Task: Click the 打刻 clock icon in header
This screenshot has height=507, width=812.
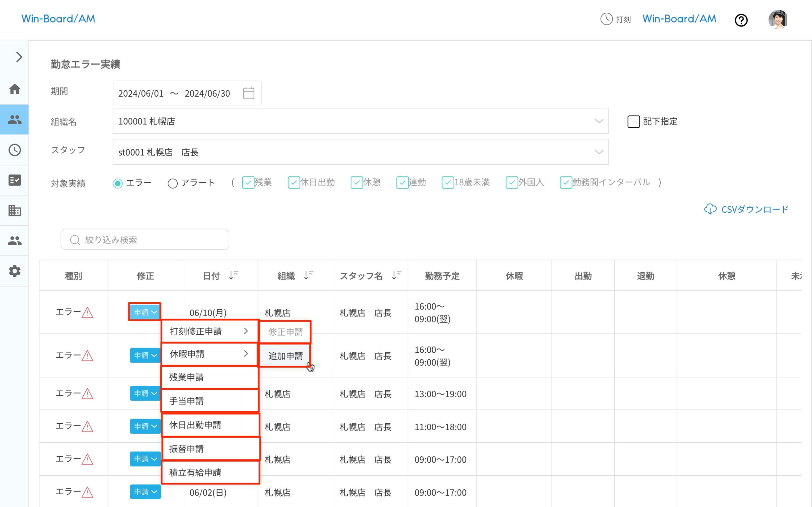Action: (x=606, y=19)
